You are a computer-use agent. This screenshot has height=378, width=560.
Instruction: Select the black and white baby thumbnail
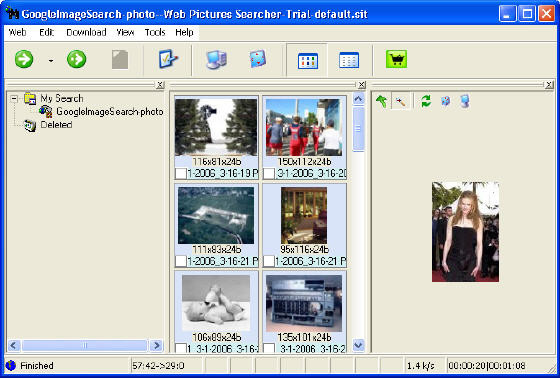(x=216, y=303)
